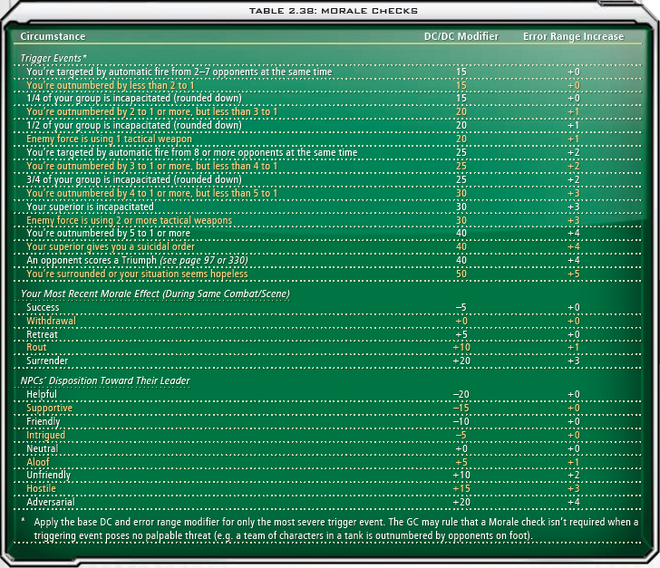Click the asterisk footnote about base DC
Viewport: 660px width, 568px height.
(330, 529)
